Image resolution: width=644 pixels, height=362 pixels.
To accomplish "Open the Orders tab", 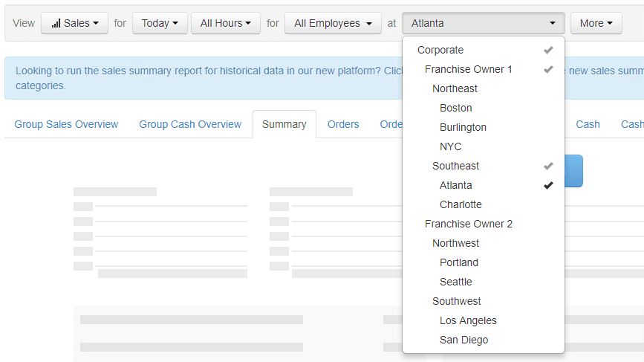I will pos(343,124).
